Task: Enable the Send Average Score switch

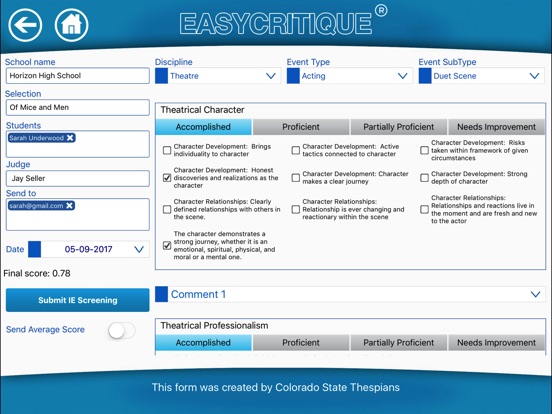Action: [121, 331]
